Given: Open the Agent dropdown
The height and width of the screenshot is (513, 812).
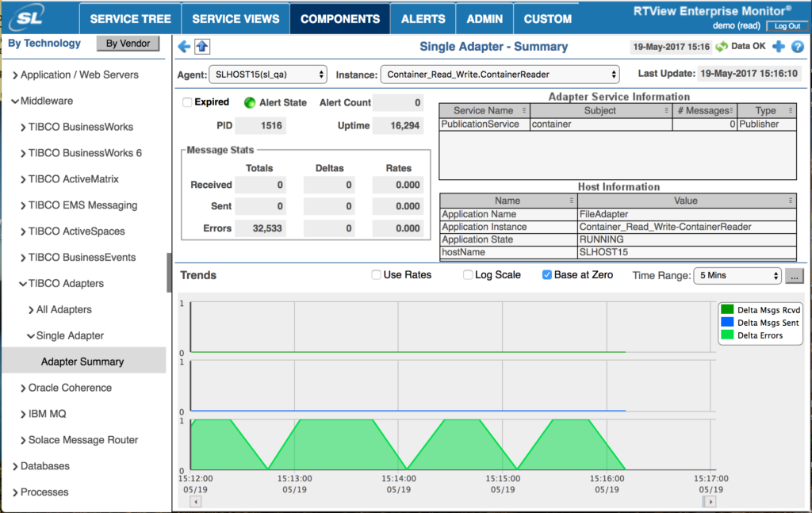Looking at the screenshot, I should pos(268,75).
